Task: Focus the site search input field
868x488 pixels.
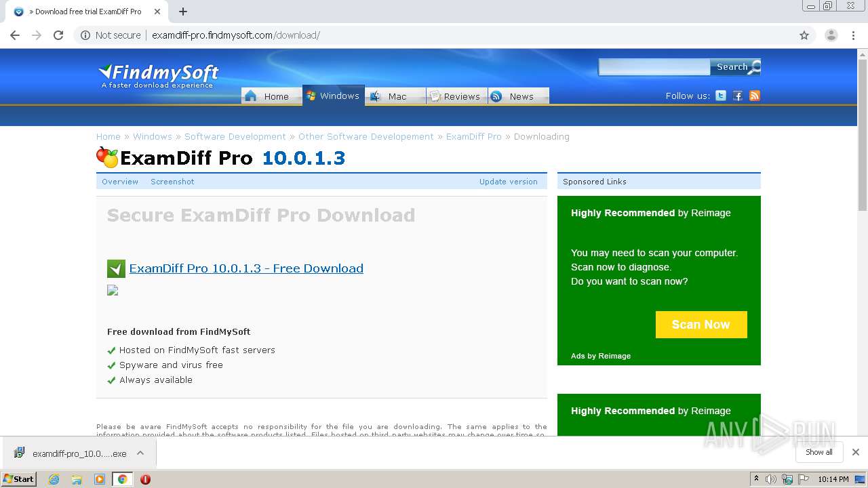Action: tap(654, 66)
